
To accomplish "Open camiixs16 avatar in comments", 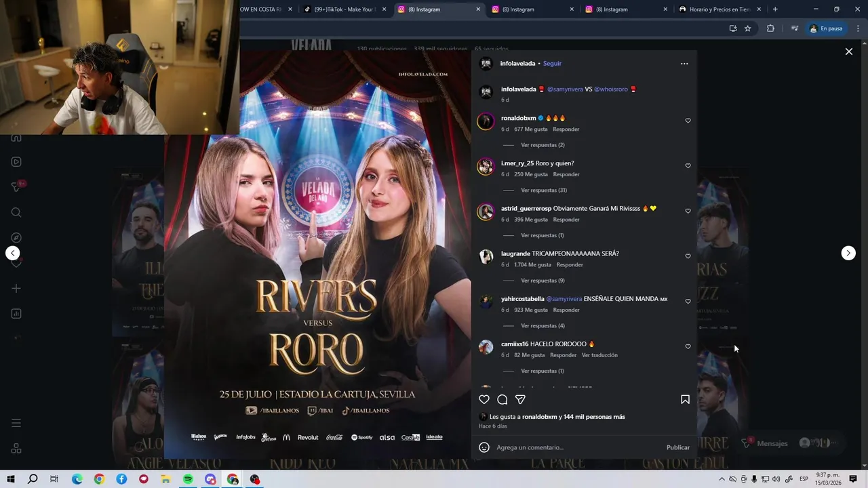I will click(486, 348).
